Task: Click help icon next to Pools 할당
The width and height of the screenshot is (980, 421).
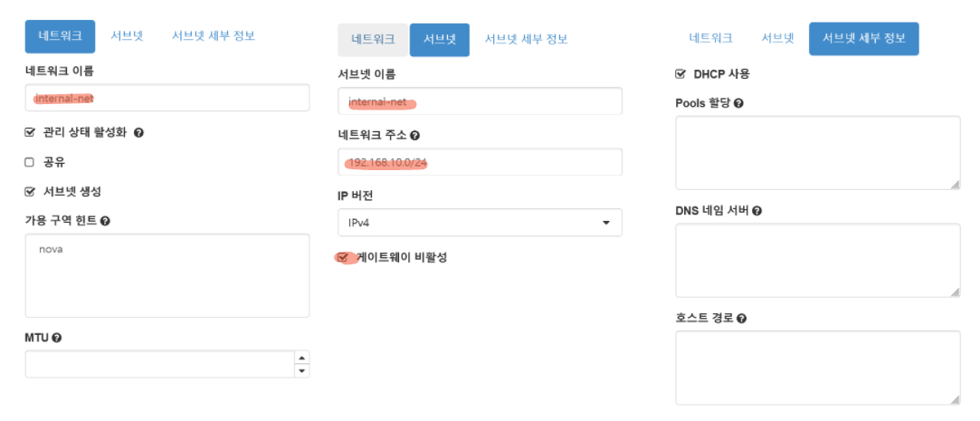Action: point(738,103)
